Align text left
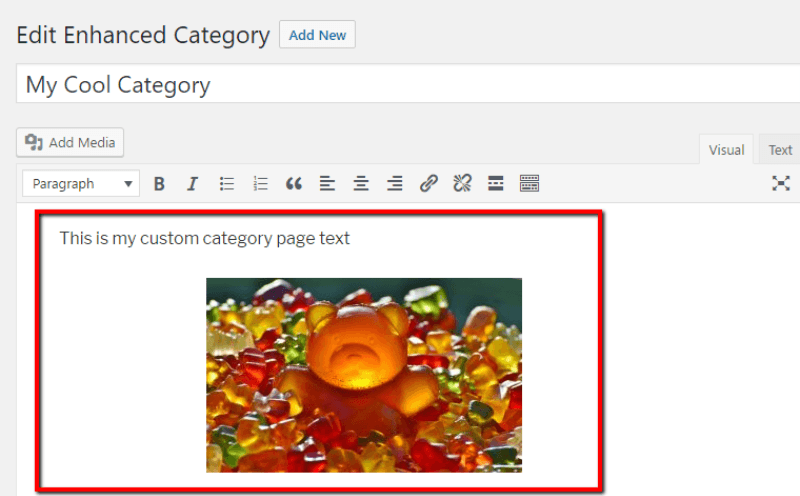 [327, 184]
